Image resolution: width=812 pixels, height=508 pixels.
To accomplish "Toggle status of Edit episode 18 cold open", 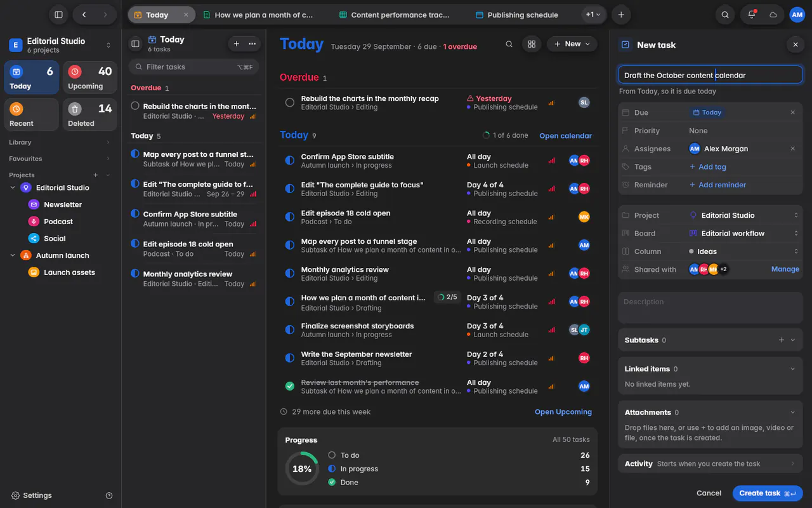I will (290, 217).
